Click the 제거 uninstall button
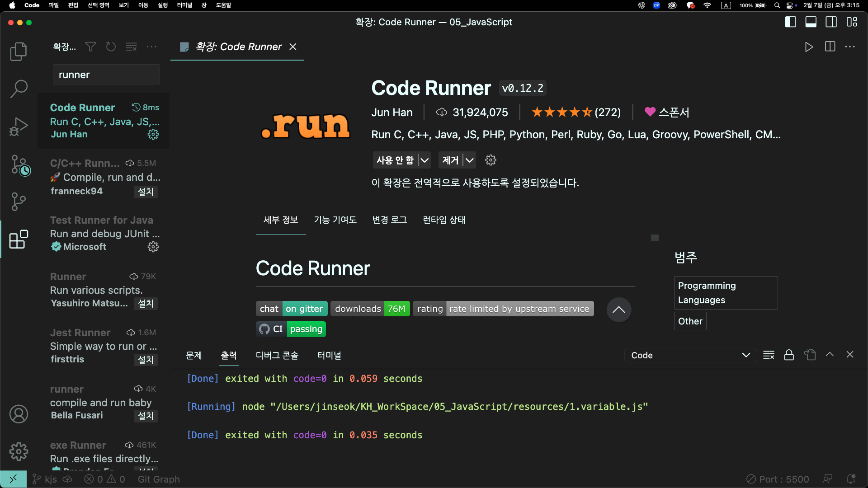 click(450, 160)
